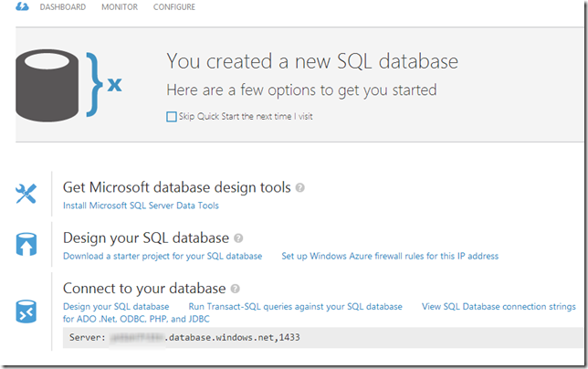Viewport: 588px width, 369px height.
Task: Open Install Microsoft SQL Server Data Tools link
Action: coord(141,206)
